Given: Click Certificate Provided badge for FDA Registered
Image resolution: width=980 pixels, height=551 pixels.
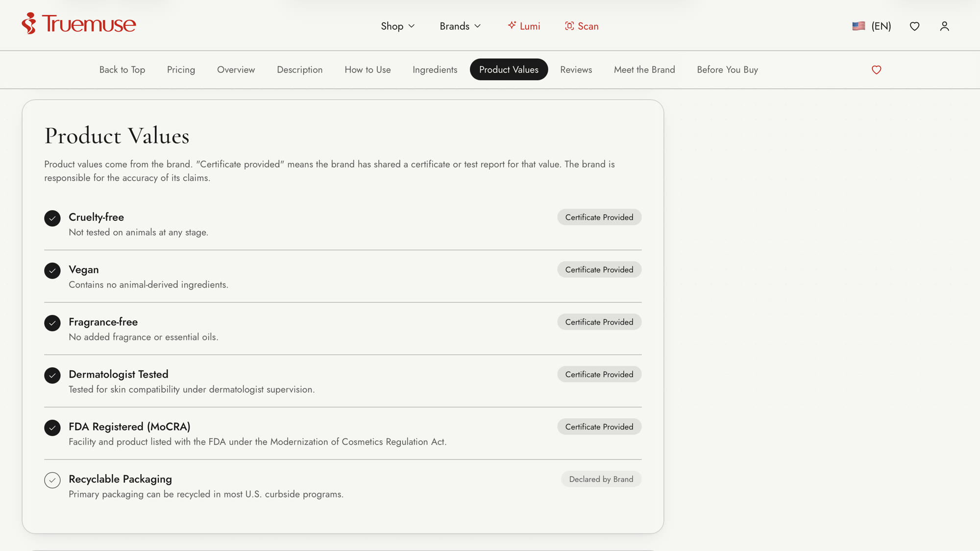Looking at the screenshot, I should tap(599, 427).
